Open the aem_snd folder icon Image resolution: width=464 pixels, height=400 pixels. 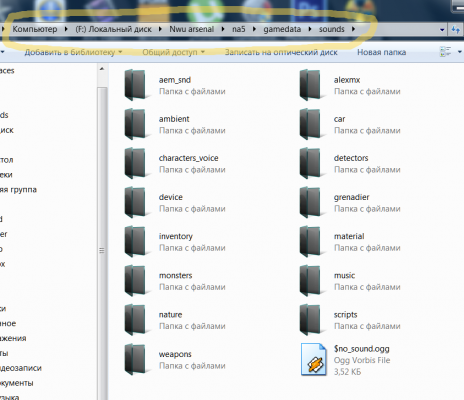135,85
